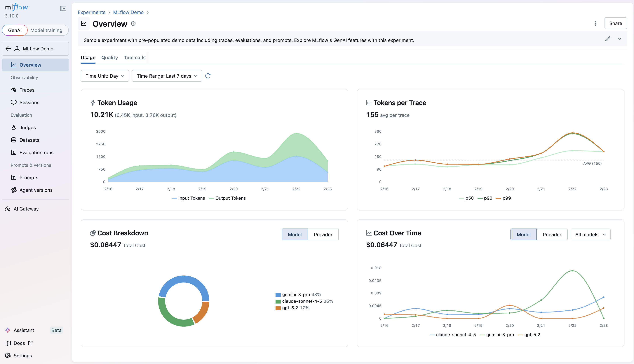Expand the All models dropdown
Screen dimensions: 634x364
[x=590, y=234]
